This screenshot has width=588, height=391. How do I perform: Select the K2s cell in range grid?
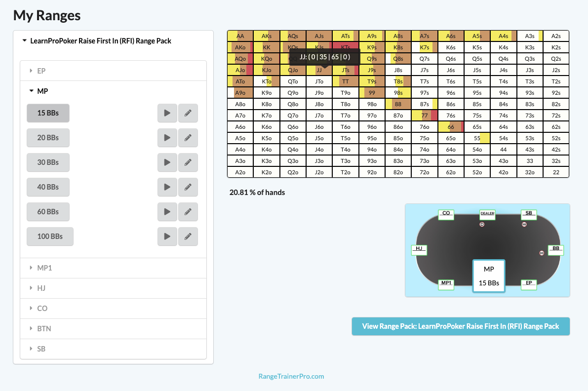(556, 47)
